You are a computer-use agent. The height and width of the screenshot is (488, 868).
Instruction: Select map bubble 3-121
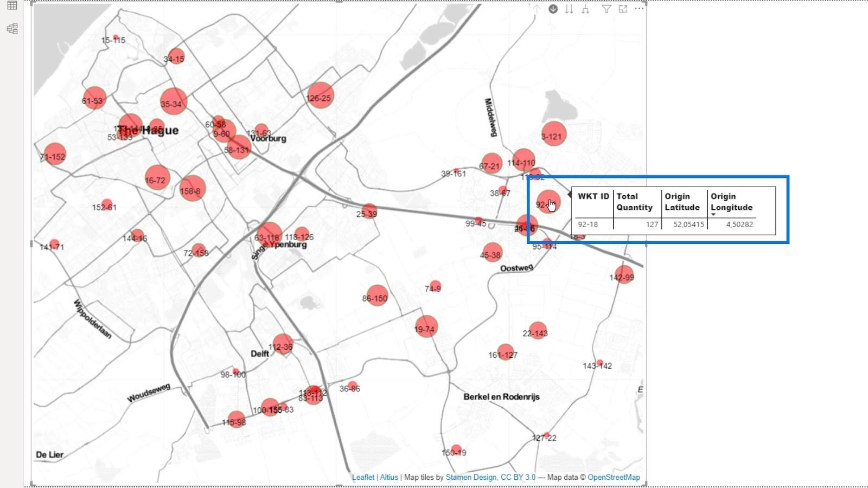point(554,133)
